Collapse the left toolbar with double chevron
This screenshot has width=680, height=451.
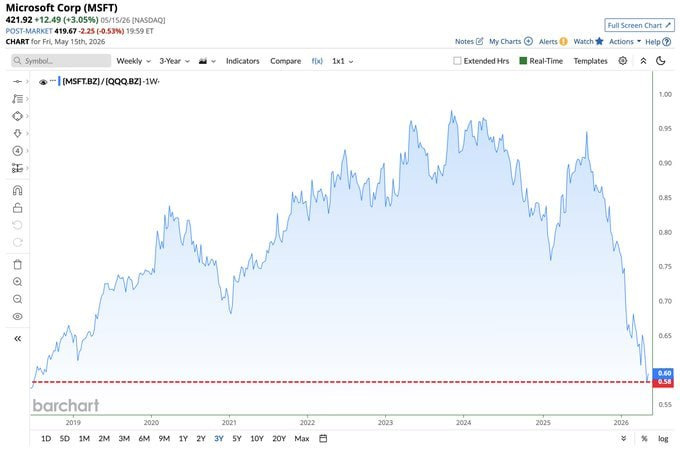(x=17, y=339)
